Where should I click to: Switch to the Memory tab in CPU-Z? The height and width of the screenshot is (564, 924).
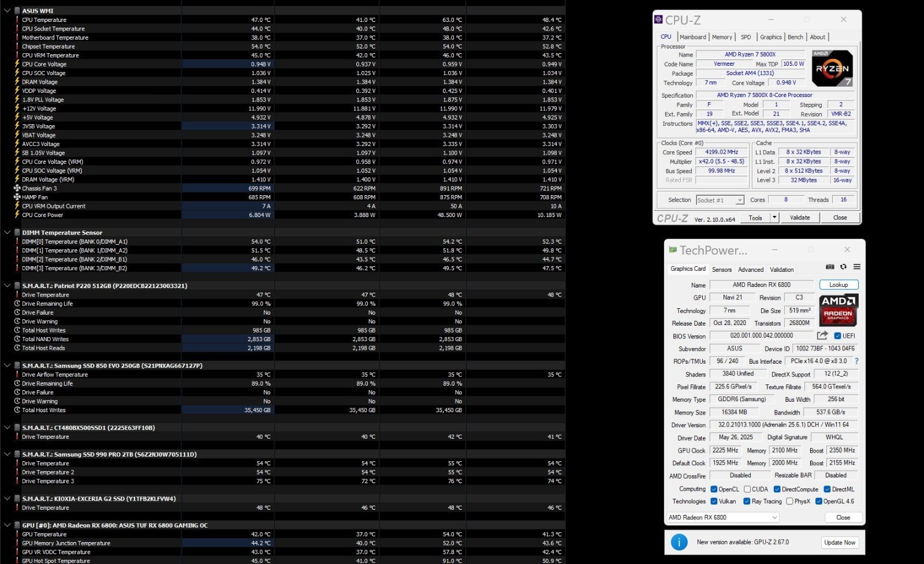[x=722, y=37]
